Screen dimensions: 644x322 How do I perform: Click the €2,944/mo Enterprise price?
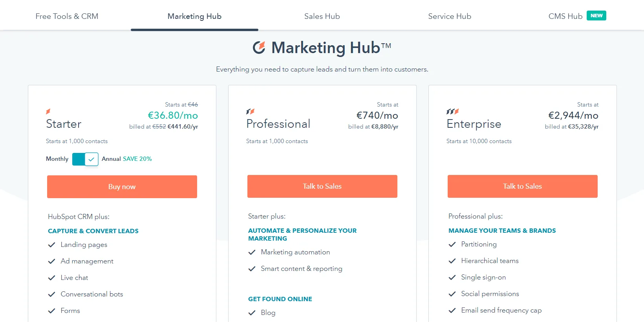(573, 115)
